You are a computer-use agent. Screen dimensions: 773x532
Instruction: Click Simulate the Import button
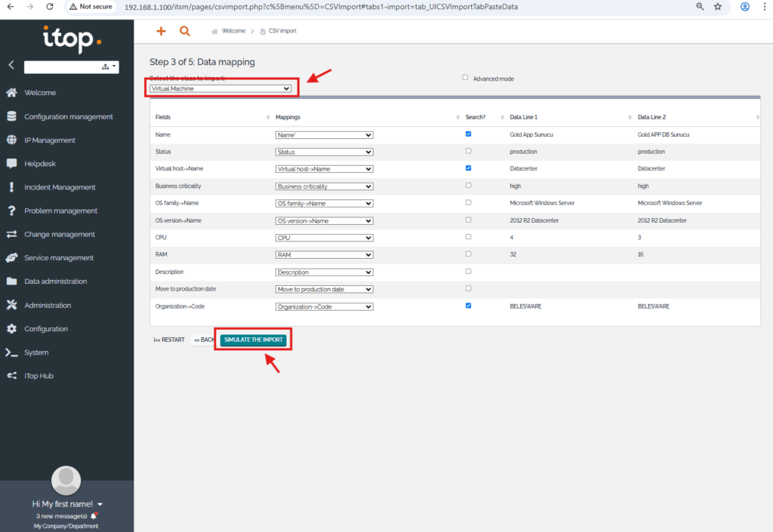click(254, 340)
